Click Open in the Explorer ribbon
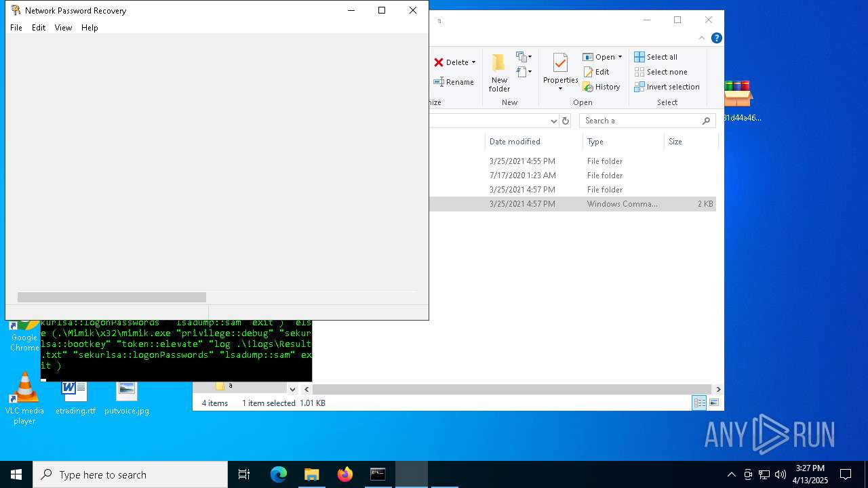Screen dimensions: 868x488 [x=599, y=57]
